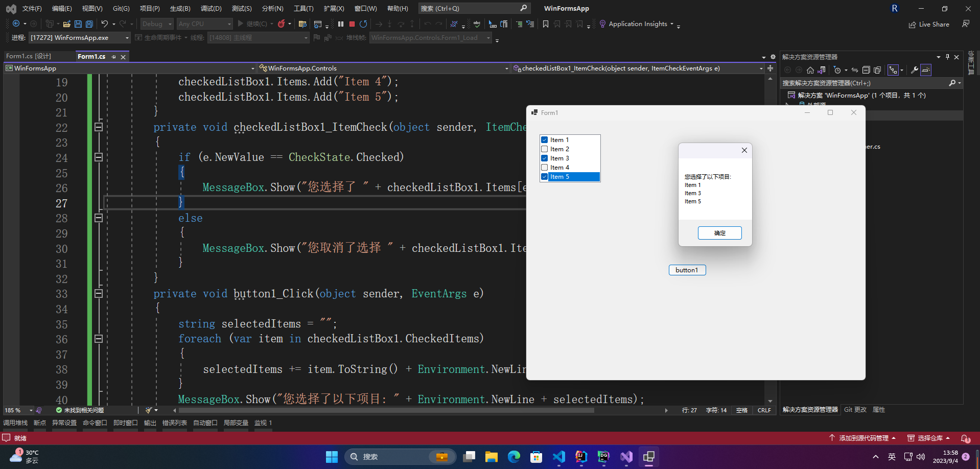Collapse the foreach block at line 36
The width and height of the screenshot is (980, 469).
99,339
